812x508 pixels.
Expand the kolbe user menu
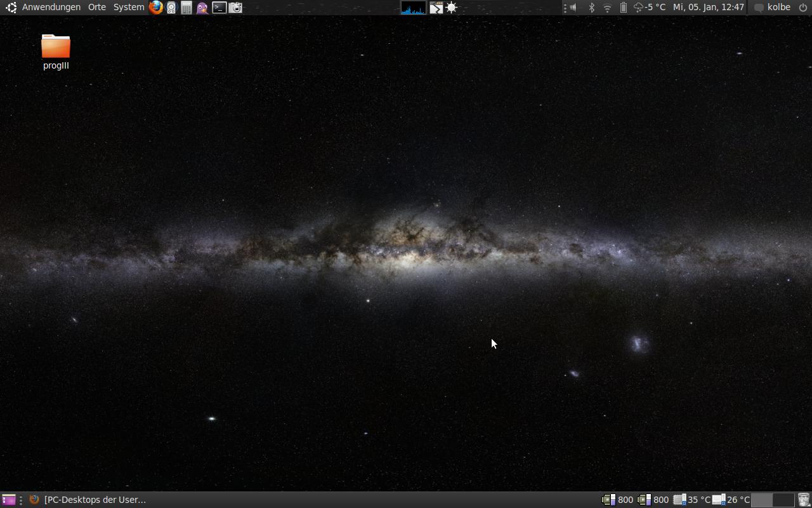tap(778, 8)
